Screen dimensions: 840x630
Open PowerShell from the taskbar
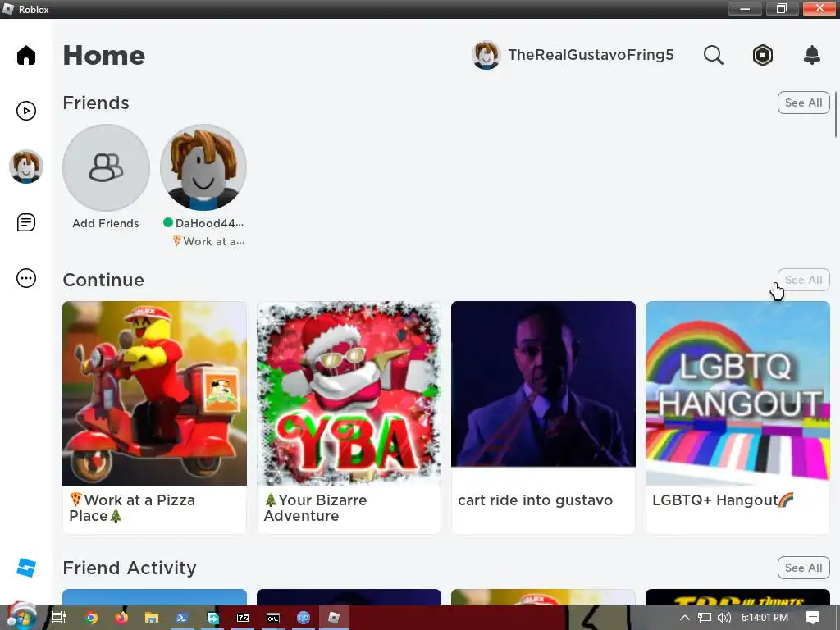pyautogui.click(x=181, y=618)
